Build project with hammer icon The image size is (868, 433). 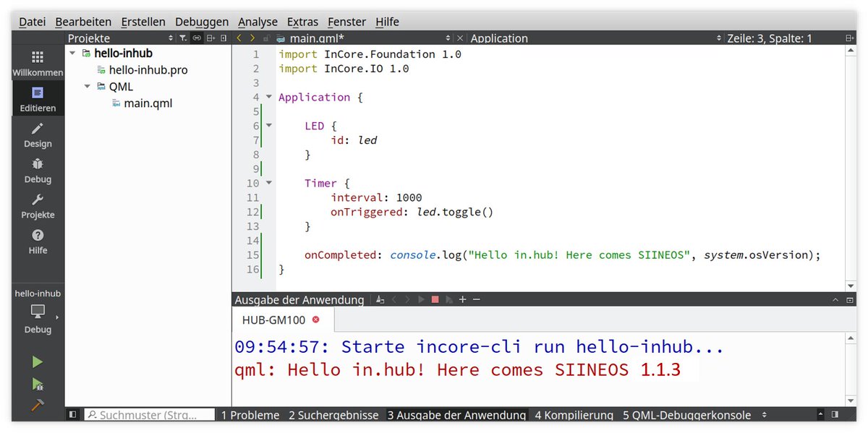(x=38, y=406)
